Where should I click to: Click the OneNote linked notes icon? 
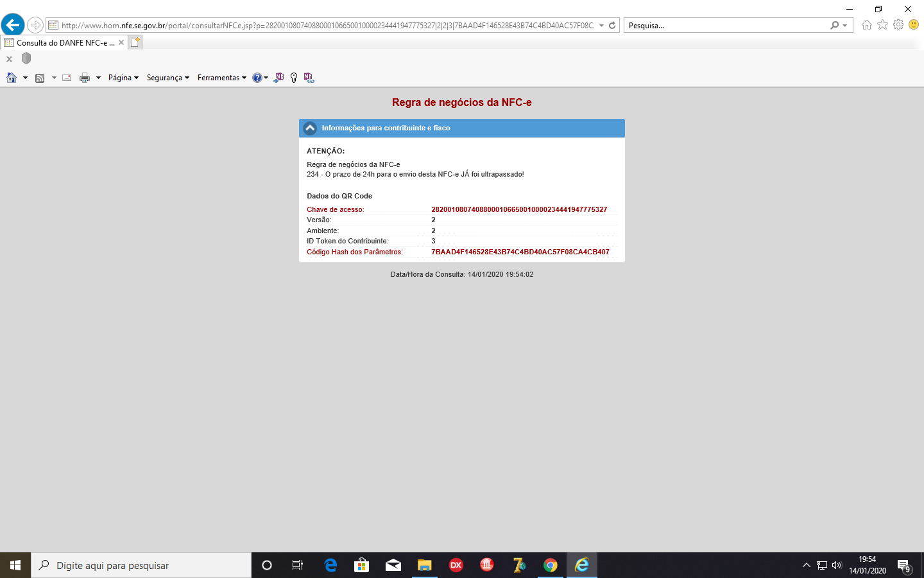(309, 78)
